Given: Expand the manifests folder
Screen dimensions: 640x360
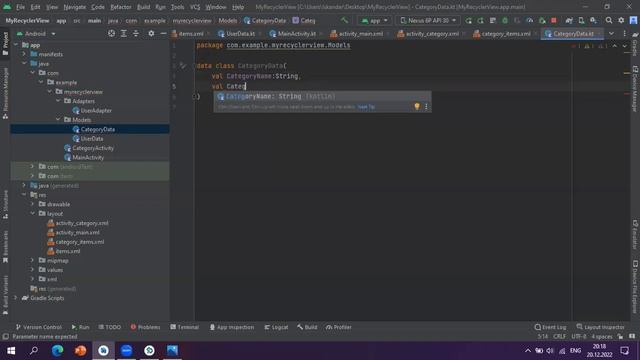Looking at the screenshot, I should tap(24, 54).
